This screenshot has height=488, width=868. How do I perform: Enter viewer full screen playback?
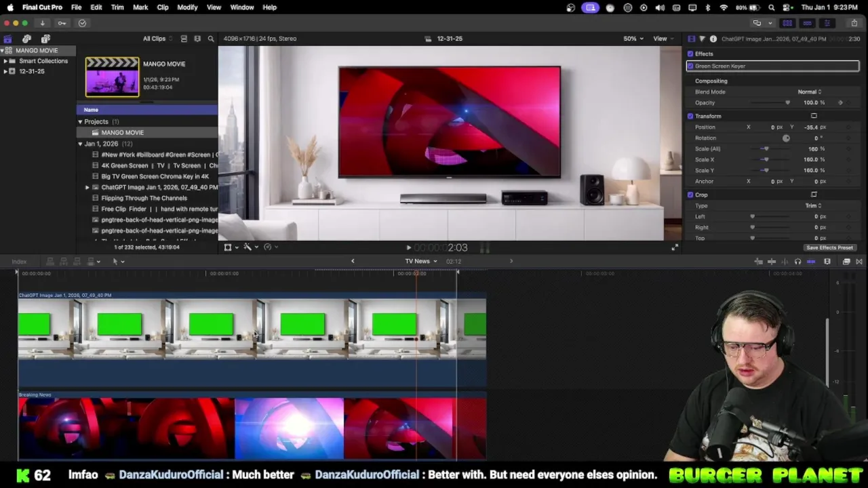click(x=674, y=247)
